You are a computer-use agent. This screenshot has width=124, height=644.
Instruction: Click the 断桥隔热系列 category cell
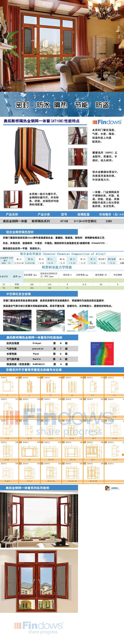[41, 221]
